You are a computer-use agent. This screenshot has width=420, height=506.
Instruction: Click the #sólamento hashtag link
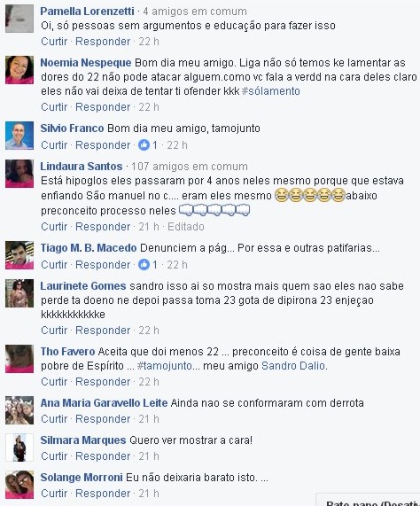tap(270, 91)
